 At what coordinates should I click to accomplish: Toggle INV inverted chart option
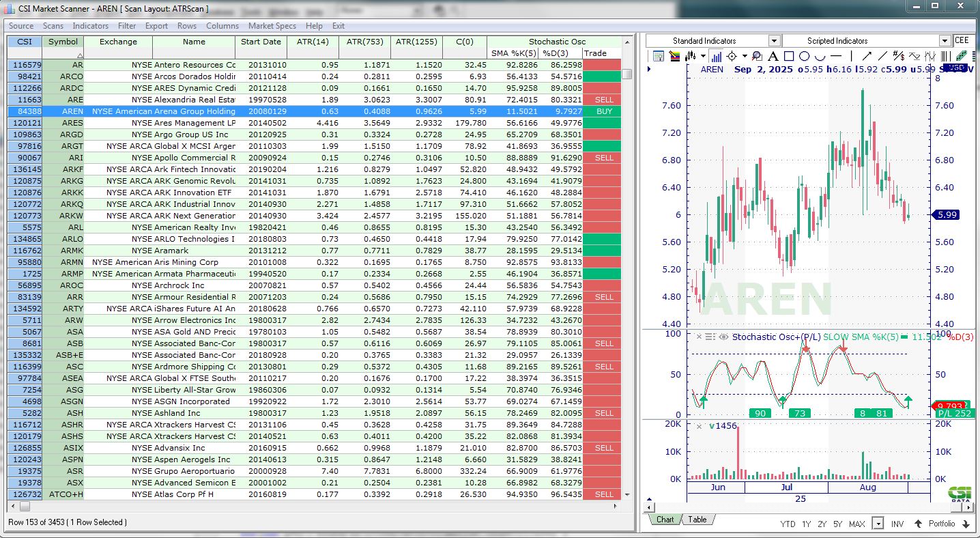897,524
